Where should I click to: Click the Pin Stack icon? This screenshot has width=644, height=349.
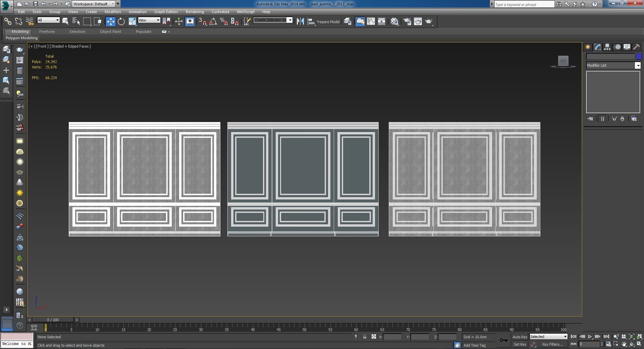click(x=590, y=119)
